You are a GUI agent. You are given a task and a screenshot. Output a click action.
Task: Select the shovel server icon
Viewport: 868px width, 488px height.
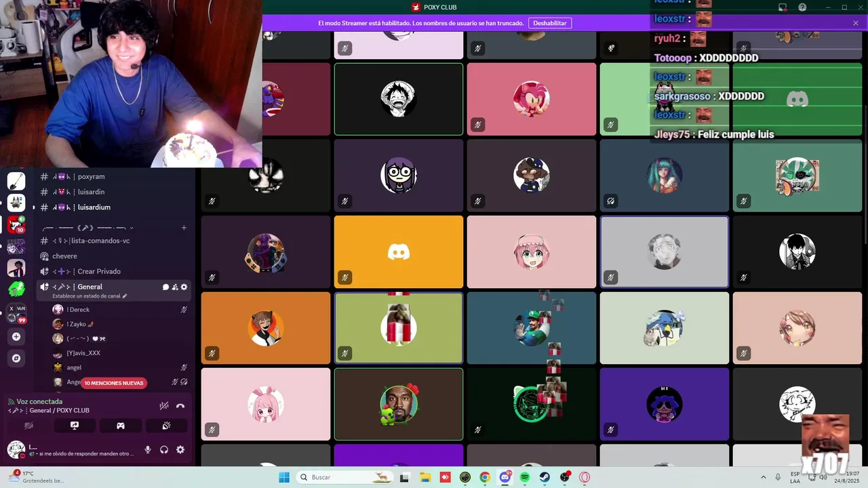click(x=16, y=181)
